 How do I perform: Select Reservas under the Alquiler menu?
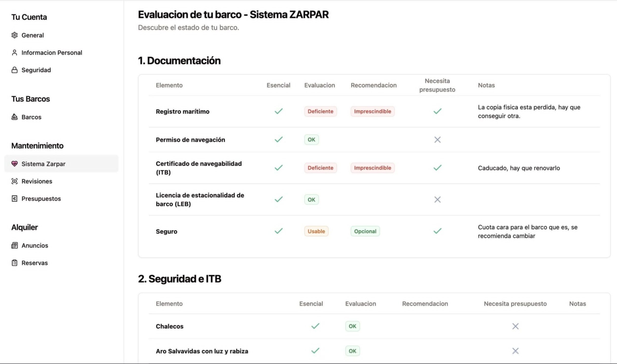[x=35, y=263]
